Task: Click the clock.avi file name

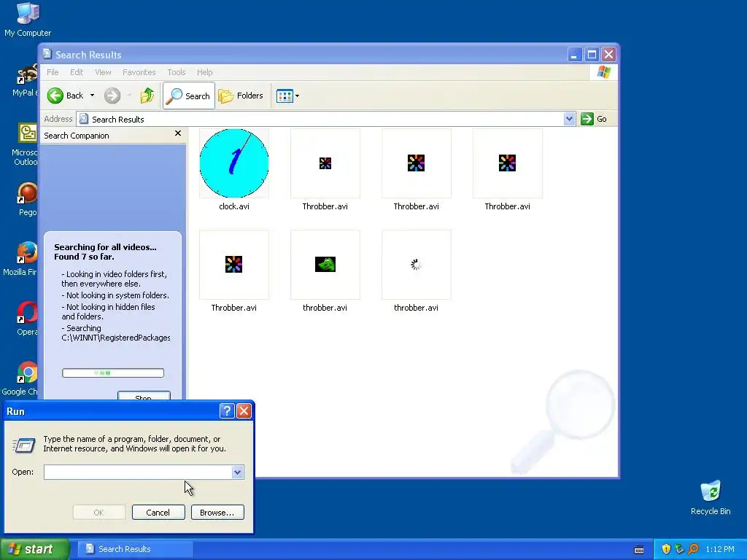Action: pyautogui.click(x=234, y=206)
